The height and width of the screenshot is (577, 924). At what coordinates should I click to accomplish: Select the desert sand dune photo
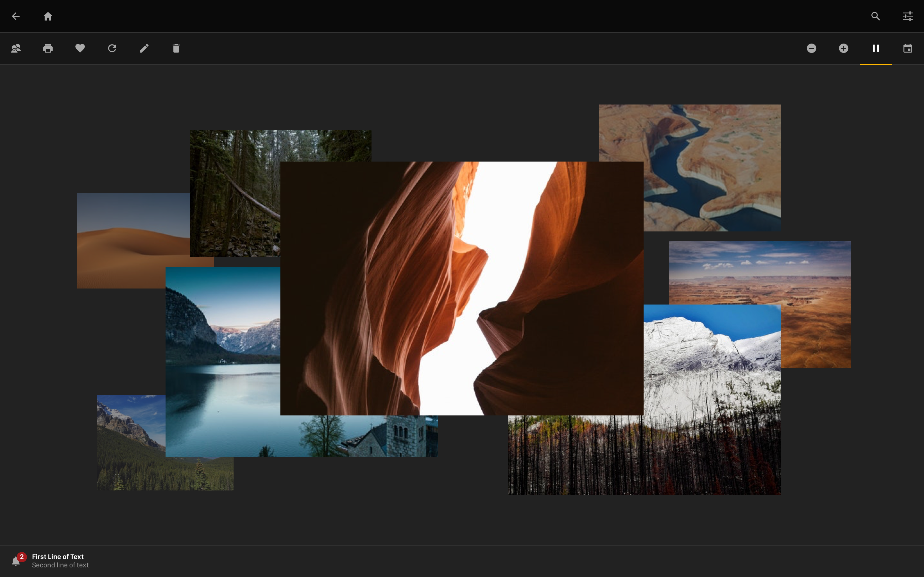130,240
